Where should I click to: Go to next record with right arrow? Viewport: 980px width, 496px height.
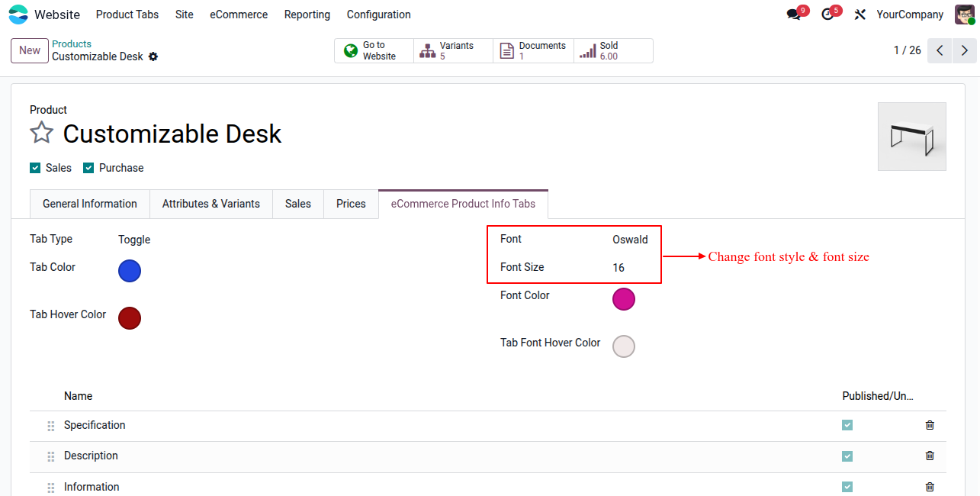tap(965, 50)
